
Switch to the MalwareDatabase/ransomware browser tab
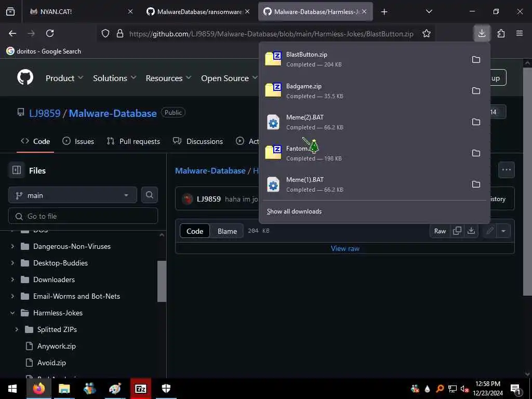tap(198, 11)
